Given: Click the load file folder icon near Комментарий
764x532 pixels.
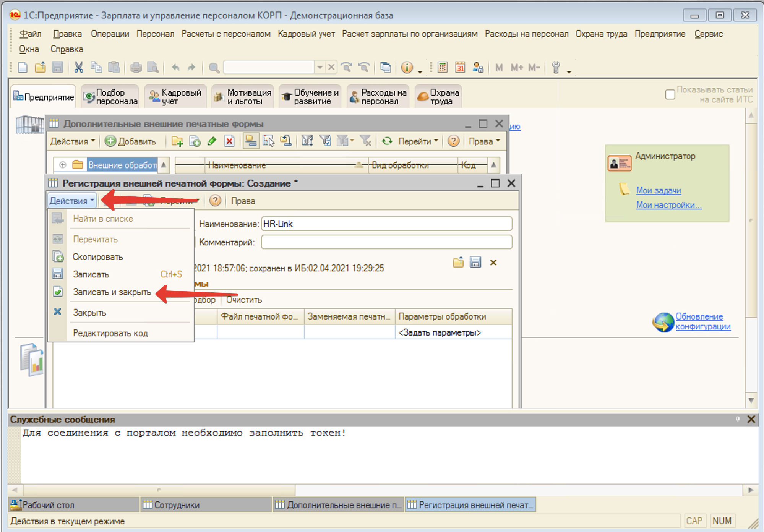Looking at the screenshot, I should pos(458,262).
